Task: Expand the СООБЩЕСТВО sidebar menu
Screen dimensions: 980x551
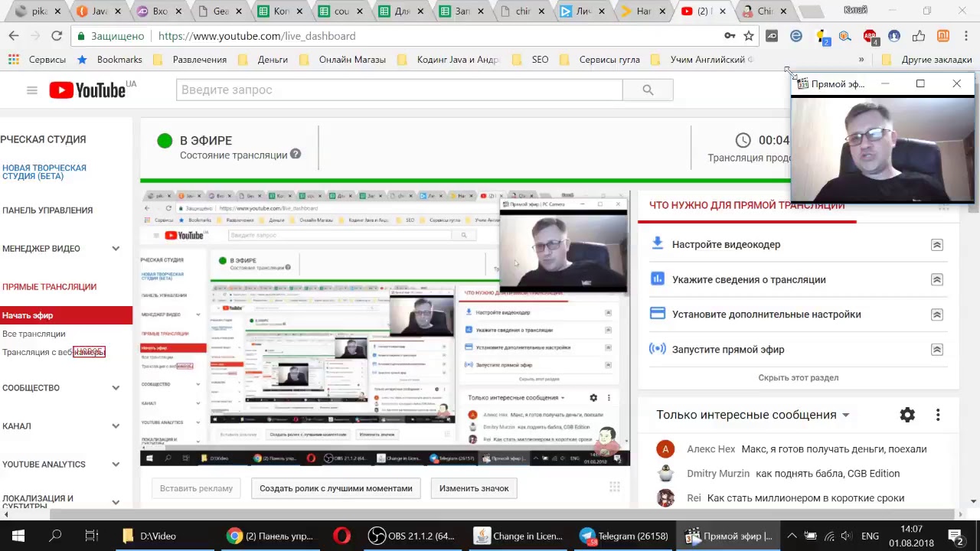Action: pyautogui.click(x=116, y=388)
